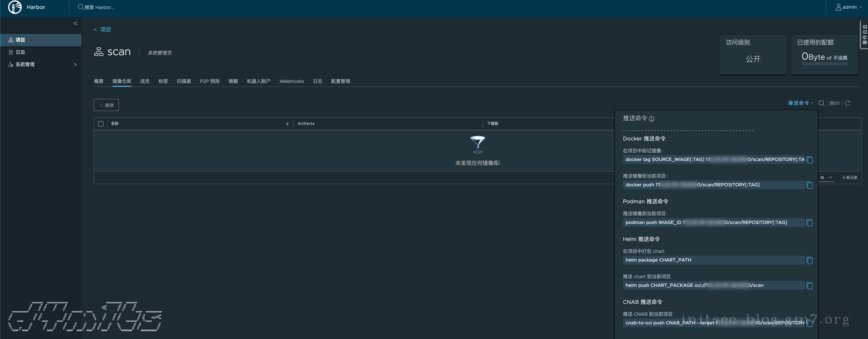Refresh the repository list
Viewport: 868px width, 339px height.
[x=847, y=103]
